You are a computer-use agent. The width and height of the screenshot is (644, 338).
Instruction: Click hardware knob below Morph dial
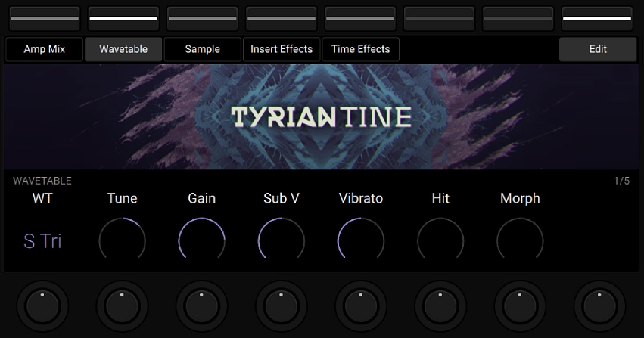point(520,306)
